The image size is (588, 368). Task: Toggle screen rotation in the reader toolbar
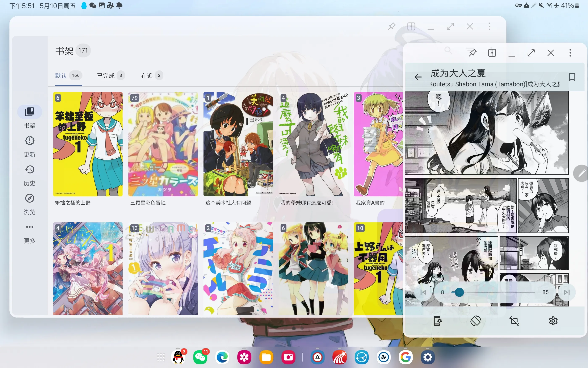(x=476, y=321)
